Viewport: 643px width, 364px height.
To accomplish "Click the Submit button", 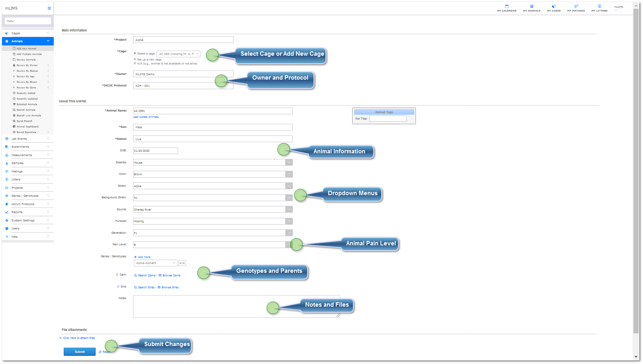I will click(x=80, y=352).
